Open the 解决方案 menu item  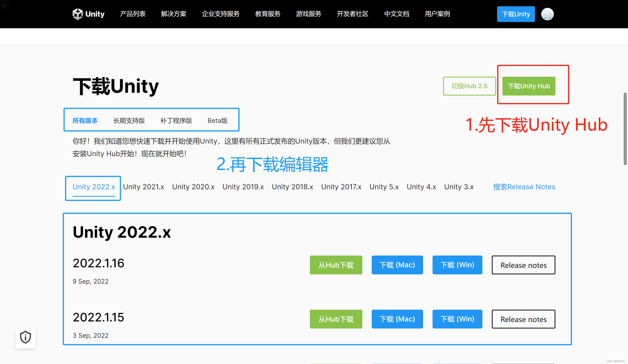point(173,14)
